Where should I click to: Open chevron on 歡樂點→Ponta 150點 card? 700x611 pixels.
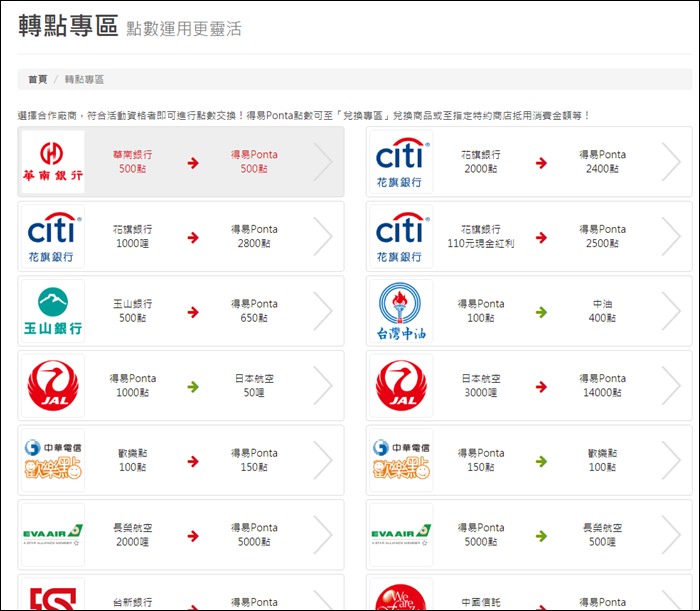[x=323, y=460]
